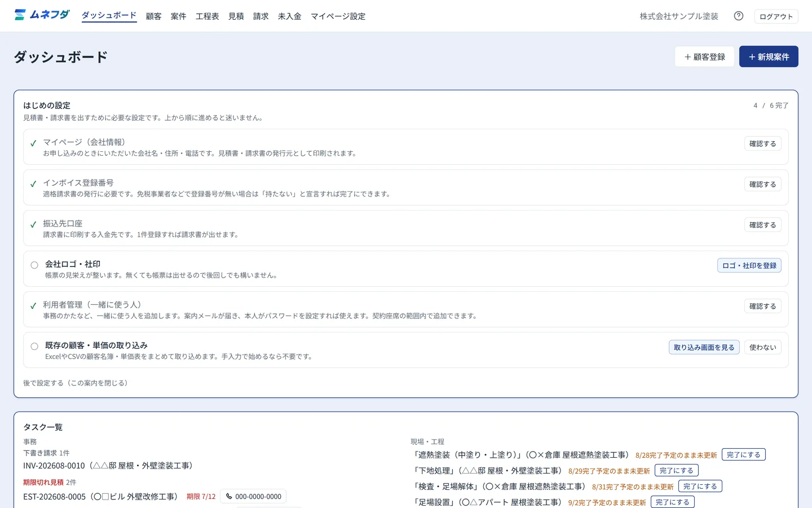Click the 期限切れ見積 2件 label
This screenshot has height=508, width=812.
click(50, 483)
